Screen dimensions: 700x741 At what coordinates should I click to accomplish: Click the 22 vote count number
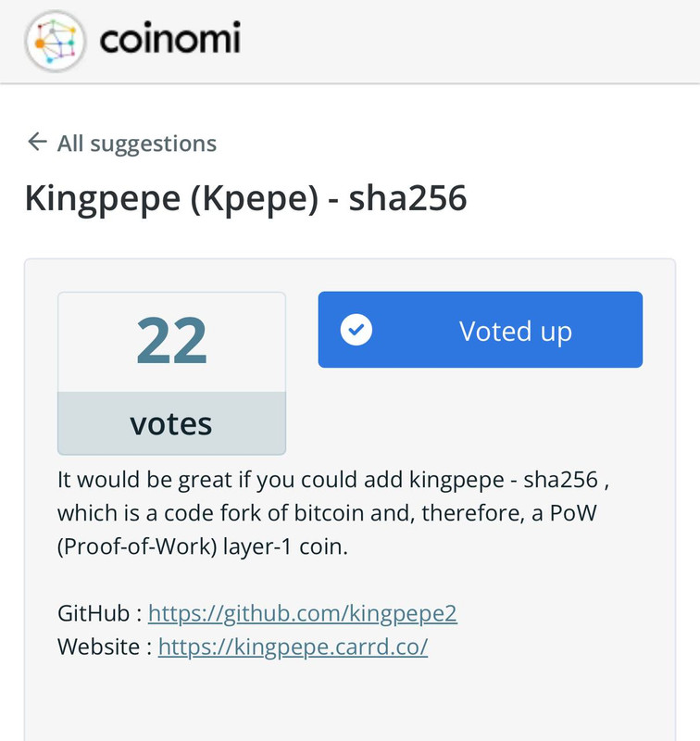coord(171,341)
